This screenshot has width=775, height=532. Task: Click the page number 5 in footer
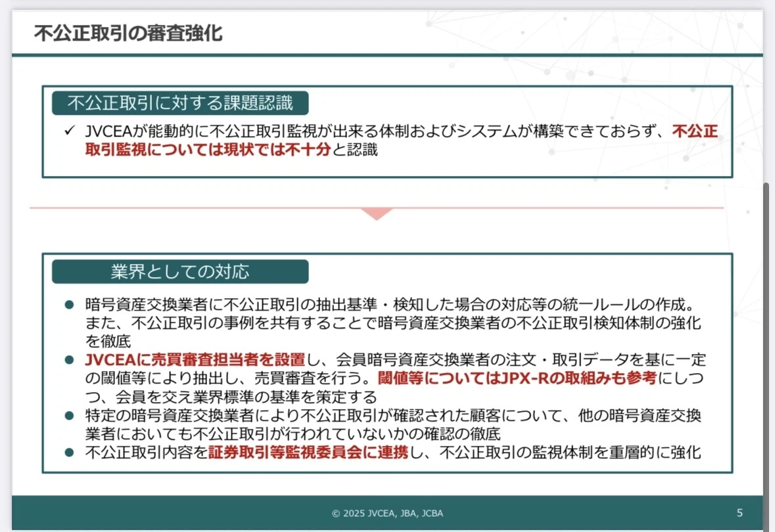[740, 513]
